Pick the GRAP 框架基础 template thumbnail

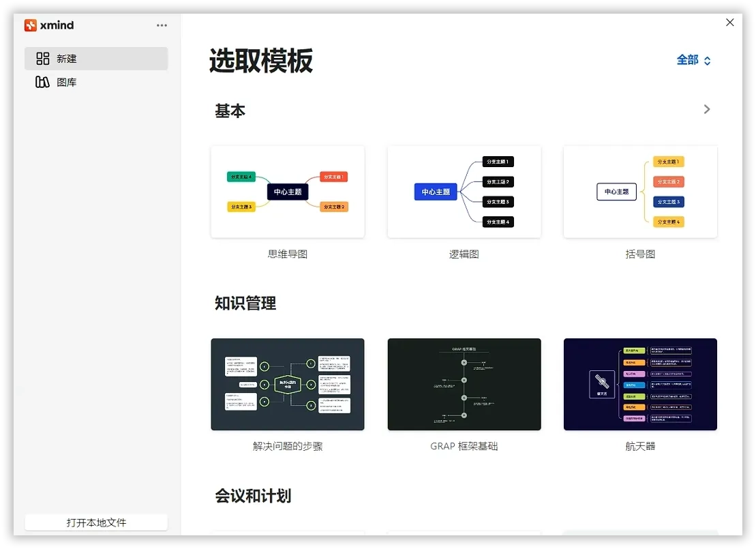[464, 385]
